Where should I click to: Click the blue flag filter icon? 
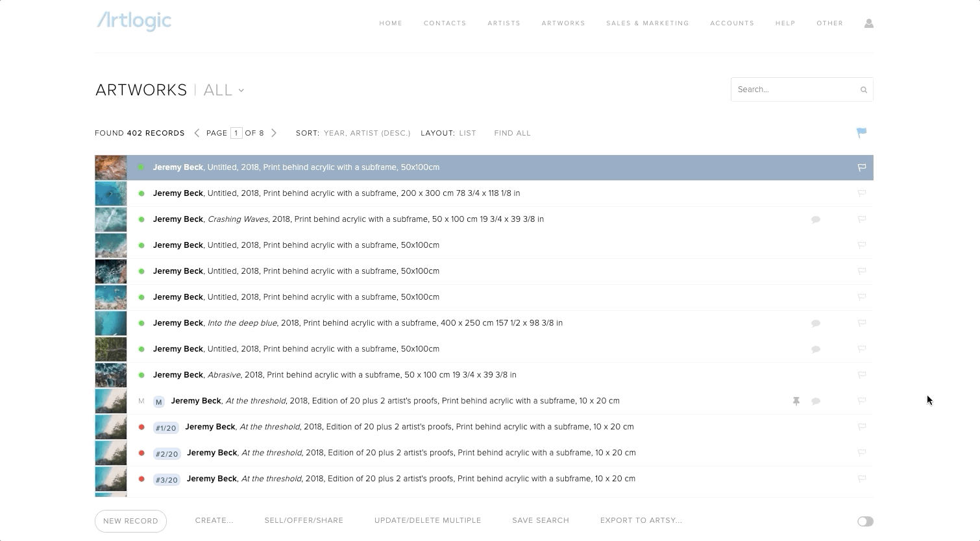pos(861,133)
